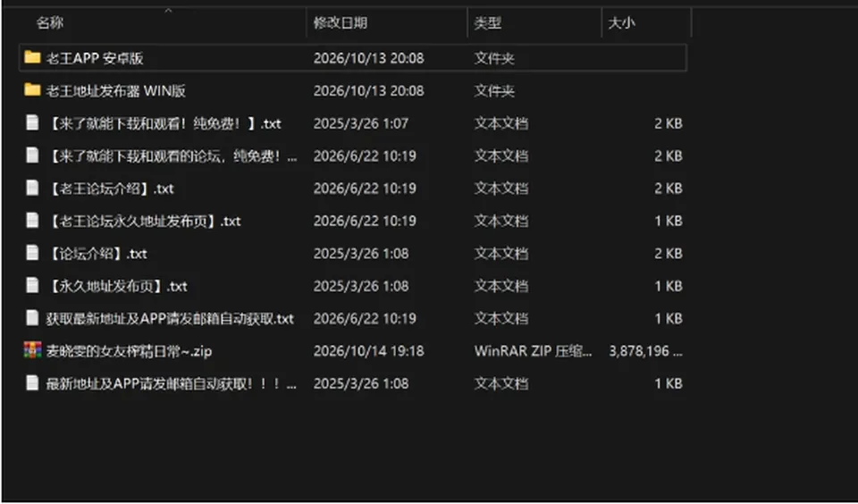Screen dimensions: 858x504
Task: Sort by the 类型 column header
Action: (x=487, y=22)
